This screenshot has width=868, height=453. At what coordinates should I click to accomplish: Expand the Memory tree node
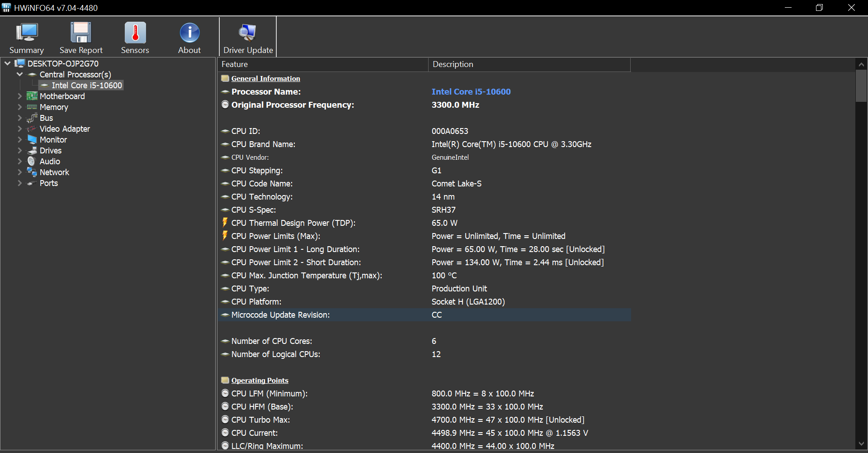coord(19,107)
